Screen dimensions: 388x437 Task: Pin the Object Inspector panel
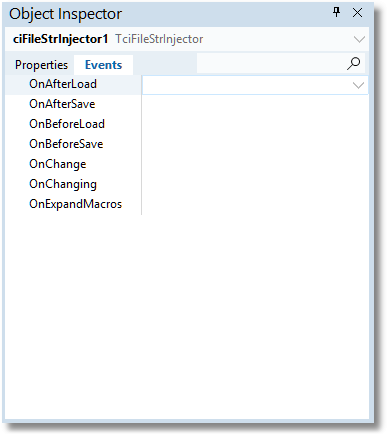(x=337, y=12)
